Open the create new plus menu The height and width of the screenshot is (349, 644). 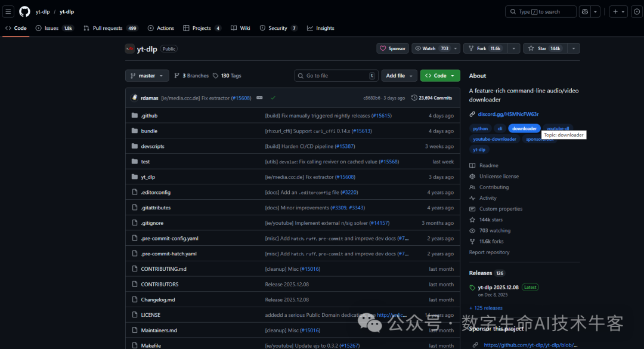point(618,11)
